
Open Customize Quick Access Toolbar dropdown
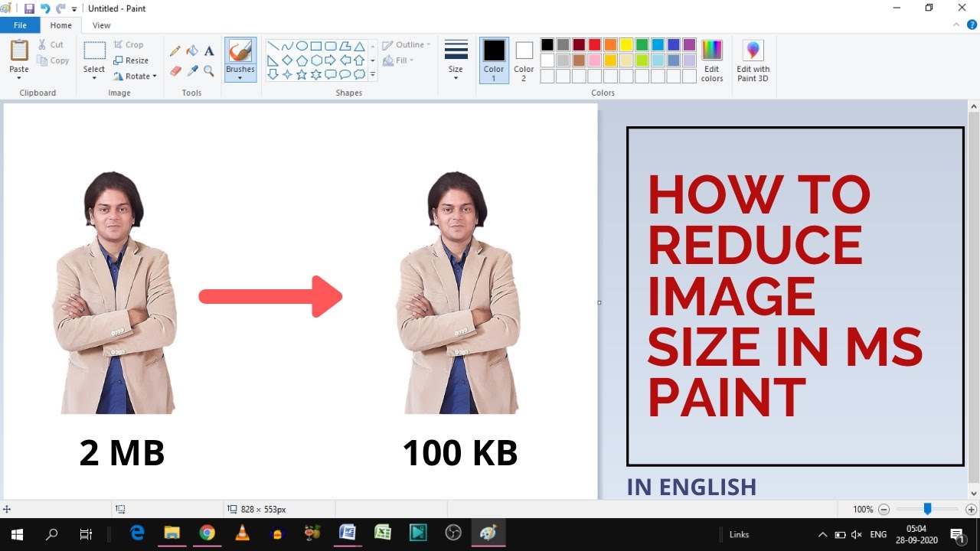point(74,9)
